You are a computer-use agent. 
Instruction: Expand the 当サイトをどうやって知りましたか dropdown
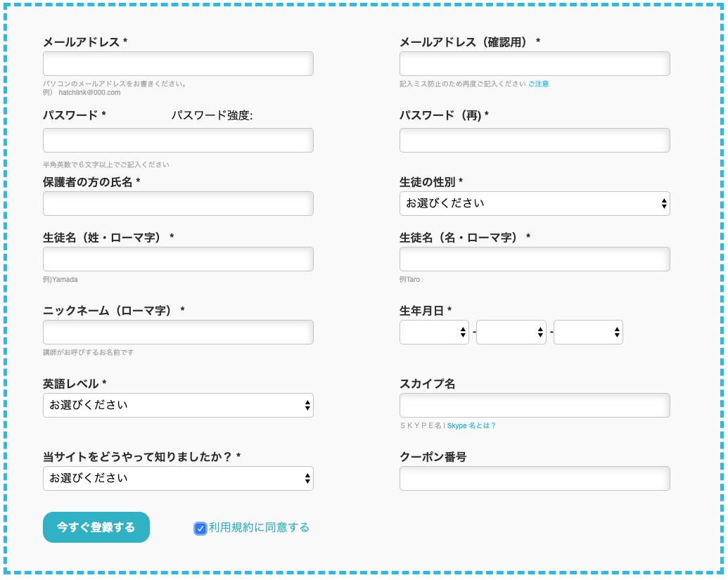(x=178, y=478)
